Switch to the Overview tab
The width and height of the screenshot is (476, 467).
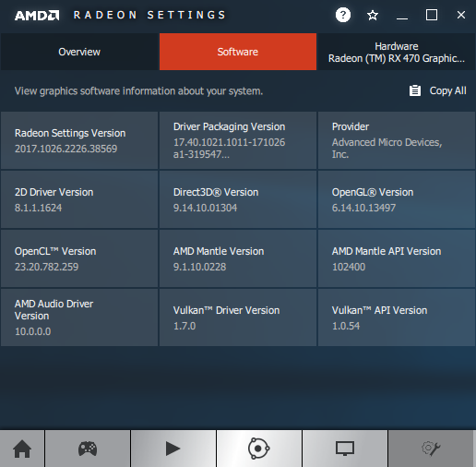(79, 52)
